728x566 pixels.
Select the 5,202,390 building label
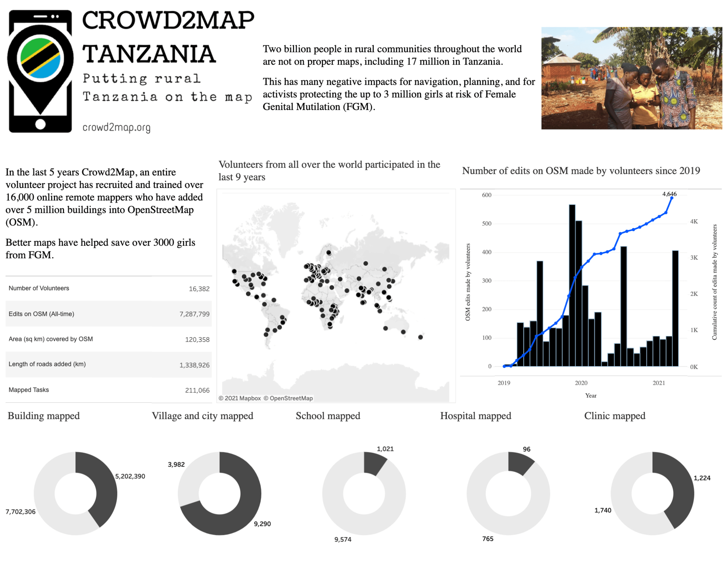pos(130,476)
